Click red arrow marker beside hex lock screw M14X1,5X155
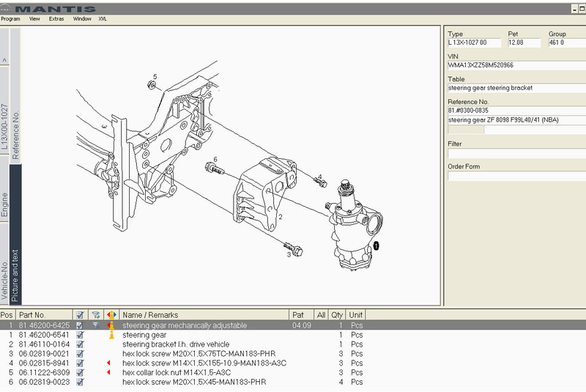The width and height of the screenshot is (586, 392). pos(110,363)
